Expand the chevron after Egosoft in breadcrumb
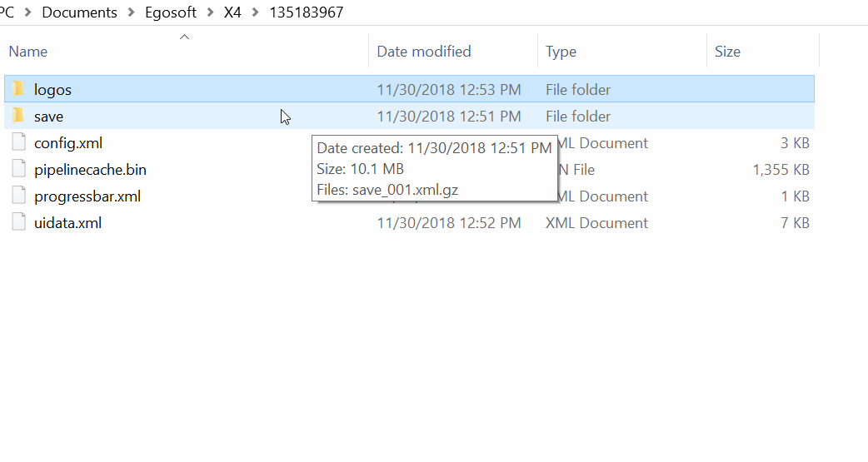The height and width of the screenshot is (462, 868). (211, 12)
